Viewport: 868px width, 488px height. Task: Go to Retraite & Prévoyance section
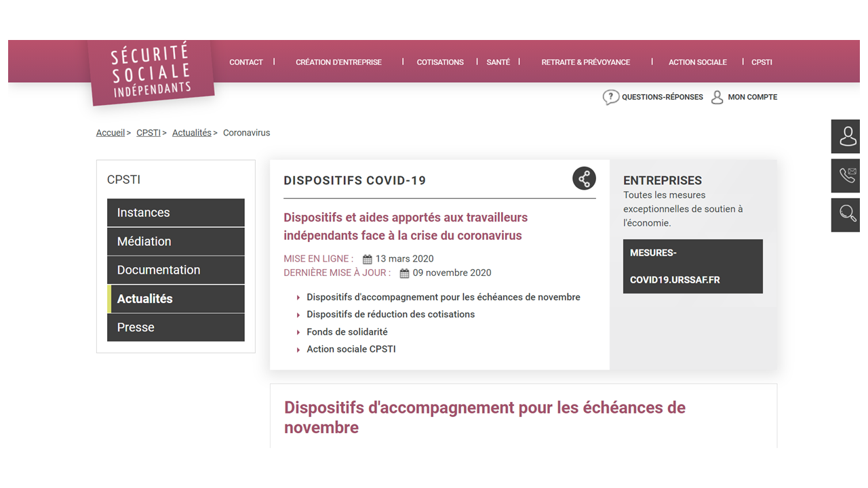pyautogui.click(x=585, y=62)
